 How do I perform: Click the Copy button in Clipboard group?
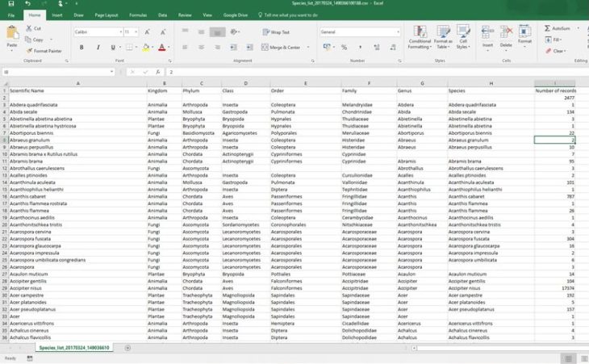[x=34, y=40]
